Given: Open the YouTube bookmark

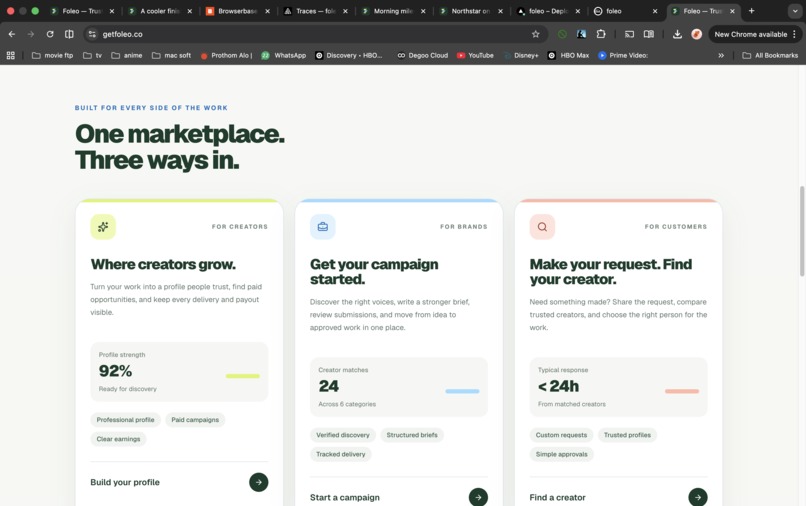Looking at the screenshot, I should pyautogui.click(x=475, y=56).
